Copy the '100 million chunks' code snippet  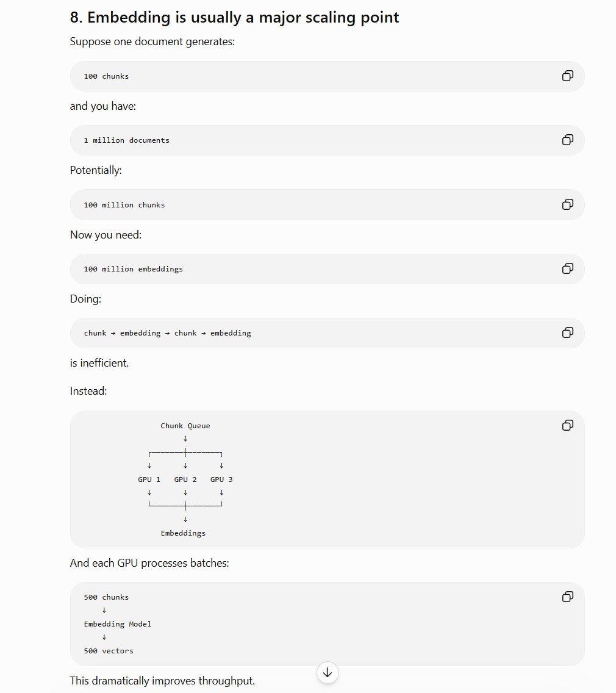click(x=567, y=204)
